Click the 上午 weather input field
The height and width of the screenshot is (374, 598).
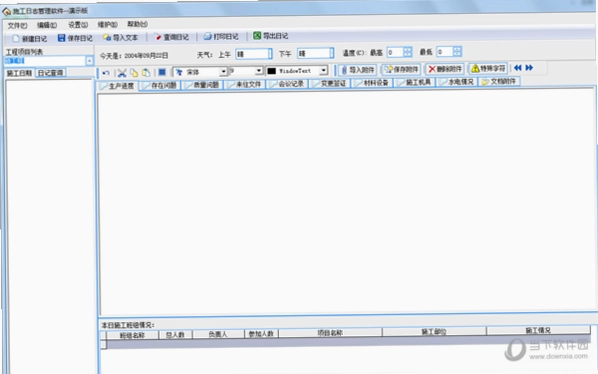pos(254,54)
